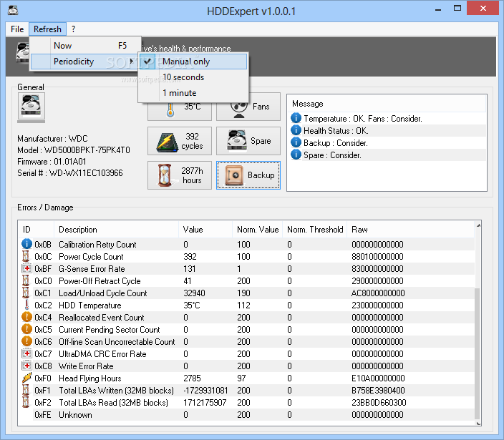This screenshot has height=440, width=504.
Task: Choose Now from the Refresh menu
Action: 63,46
